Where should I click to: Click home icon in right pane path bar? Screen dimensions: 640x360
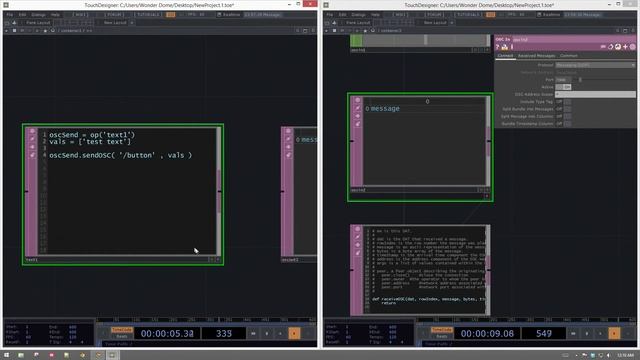click(x=373, y=31)
